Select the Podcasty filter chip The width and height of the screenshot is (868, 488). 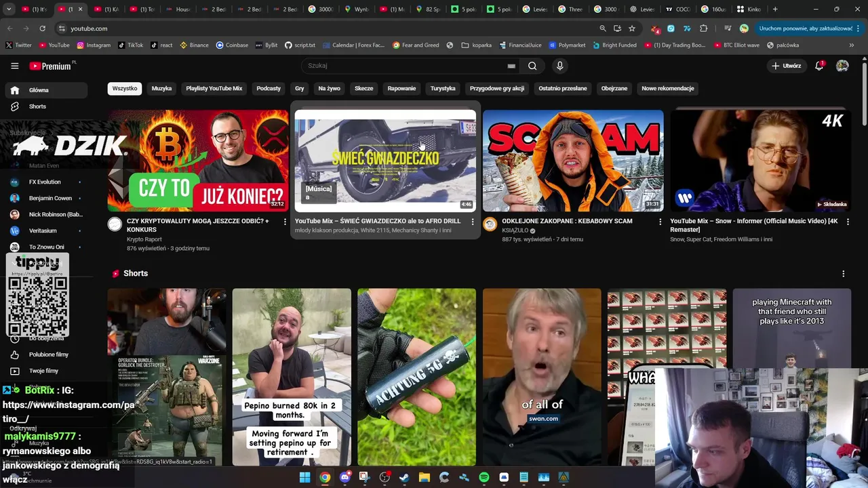269,88
